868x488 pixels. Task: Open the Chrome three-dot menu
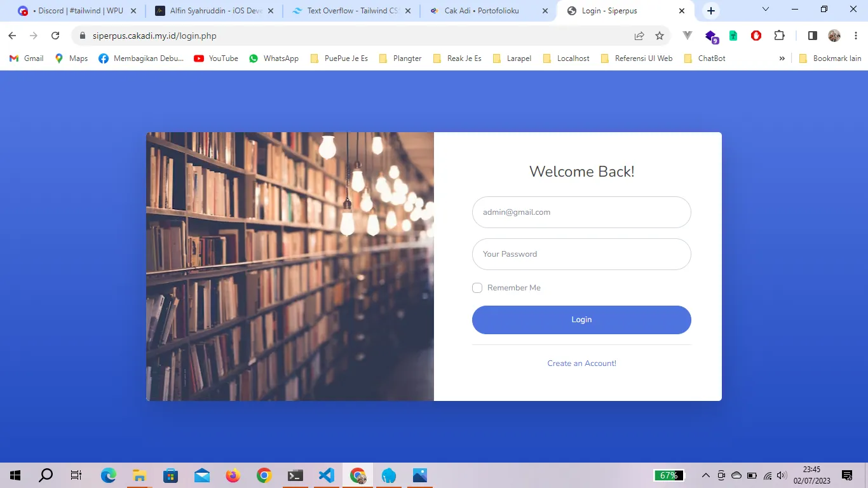click(856, 36)
